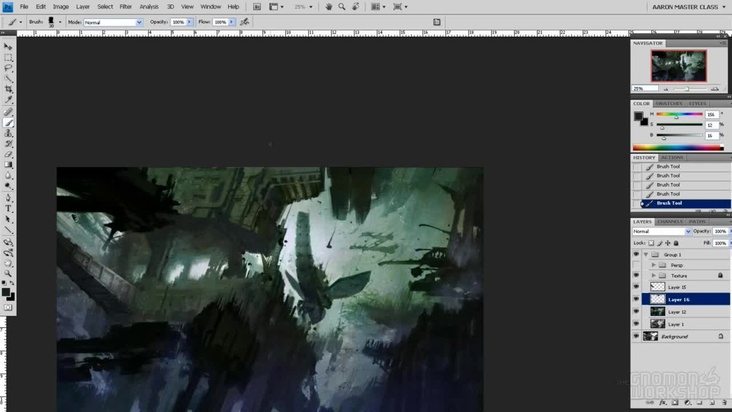Collapse Group 1 folder
This screenshot has width=732, height=412.
(x=646, y=254)
